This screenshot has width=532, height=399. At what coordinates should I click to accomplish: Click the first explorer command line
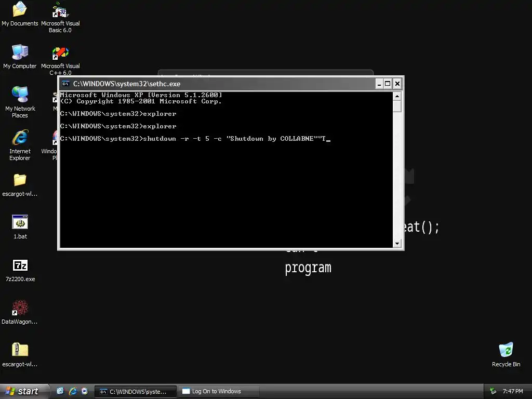(118, 114)
